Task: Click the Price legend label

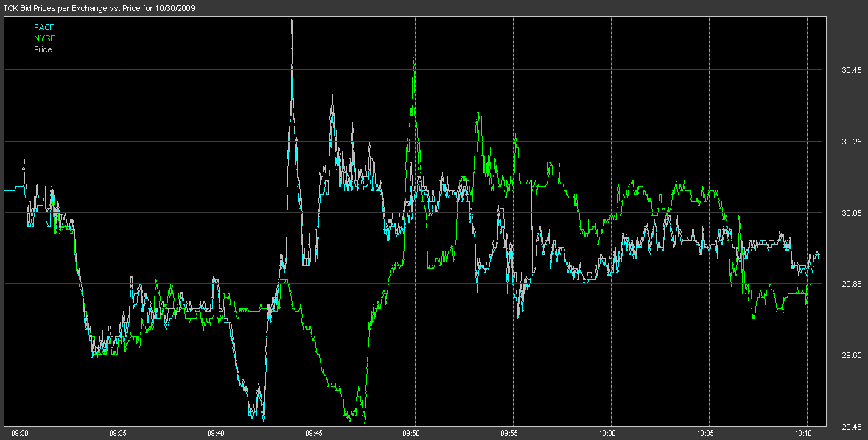Action: pos(43,49)
